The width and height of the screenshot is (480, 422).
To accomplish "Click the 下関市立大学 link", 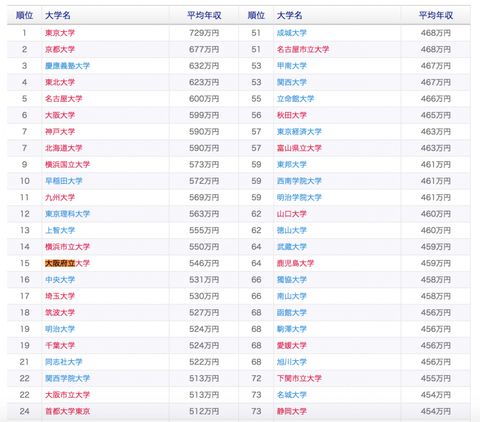I will 299,379.
